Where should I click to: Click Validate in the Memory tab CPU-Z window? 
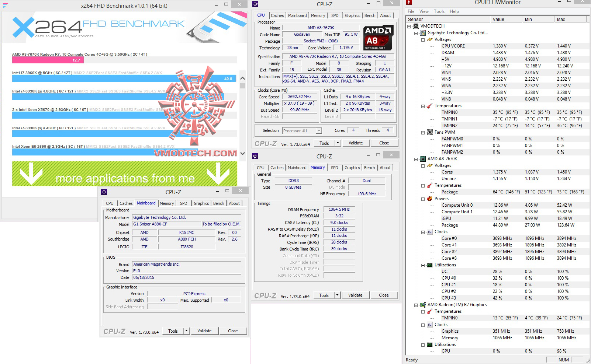355,295
